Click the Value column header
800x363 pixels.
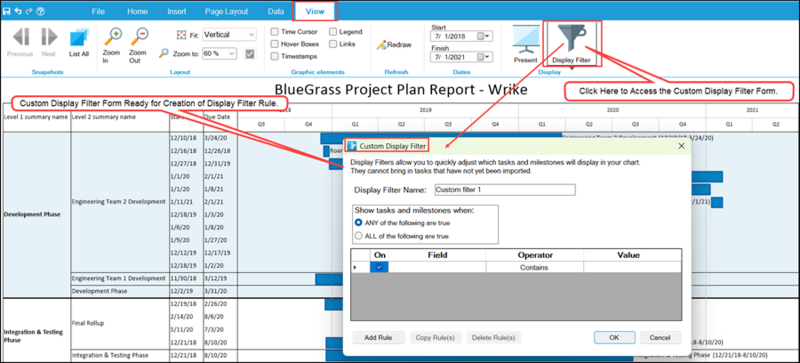pos(632,255)
